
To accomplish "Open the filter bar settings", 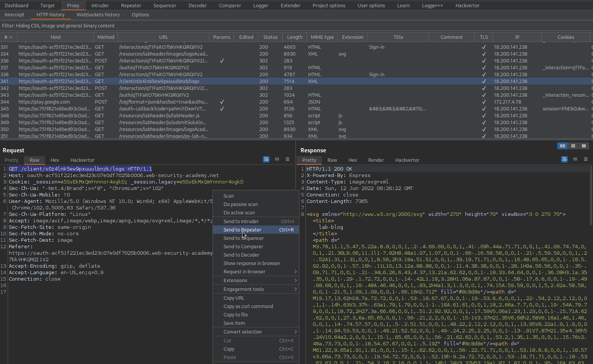I will click(296, 26).
